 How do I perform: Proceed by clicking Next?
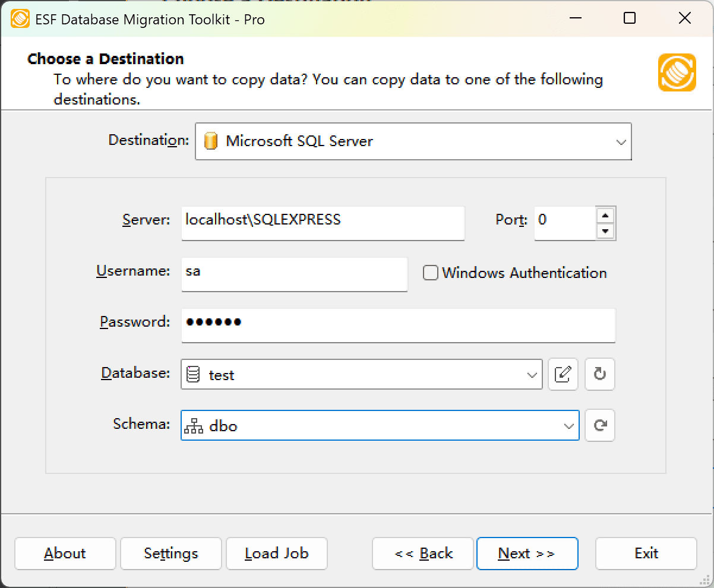(x=527, y=553)
